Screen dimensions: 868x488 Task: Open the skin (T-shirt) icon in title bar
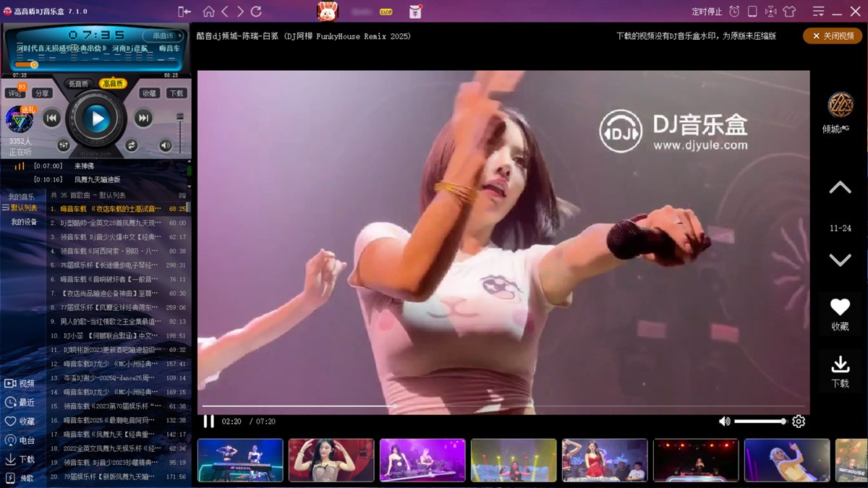tap(789, 12)
